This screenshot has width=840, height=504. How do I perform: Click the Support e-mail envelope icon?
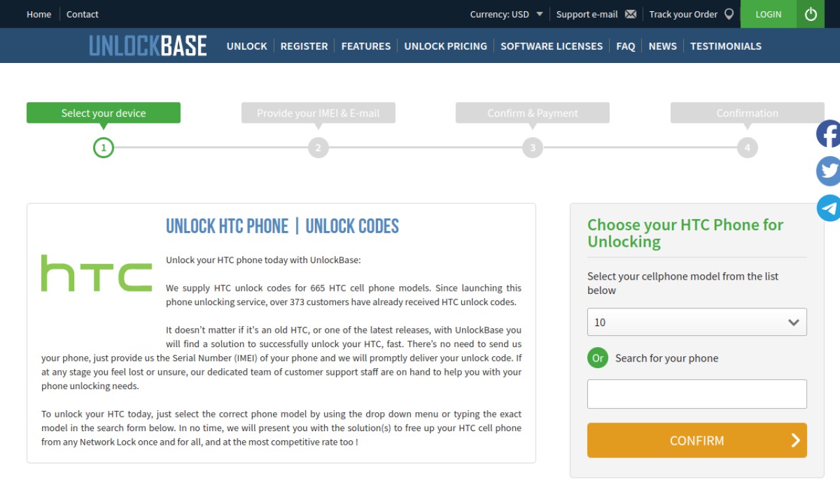click(x=631, y=14)
